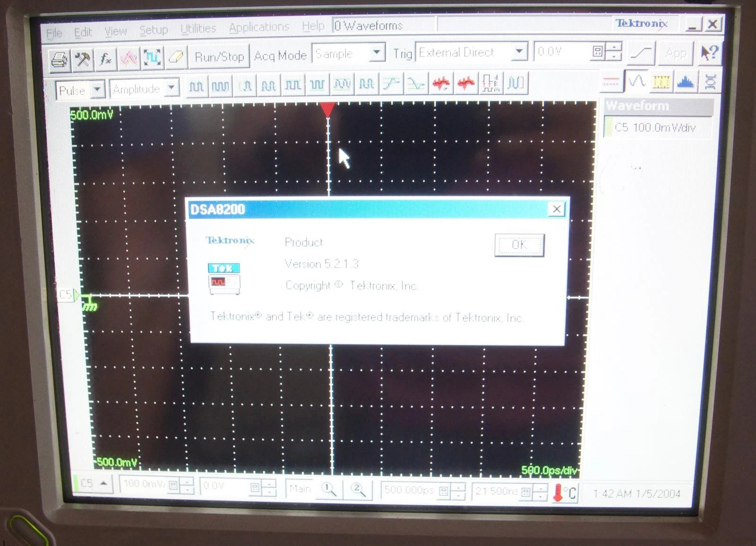Toggle the trigger slope button
Screen dimensions: 756x546
(641, 52)
